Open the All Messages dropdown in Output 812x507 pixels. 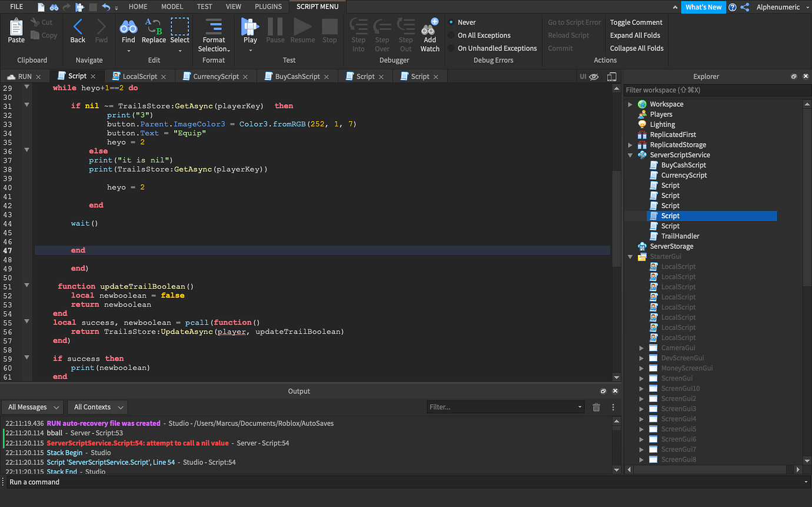pyautogui.click(x=32, y=407)
